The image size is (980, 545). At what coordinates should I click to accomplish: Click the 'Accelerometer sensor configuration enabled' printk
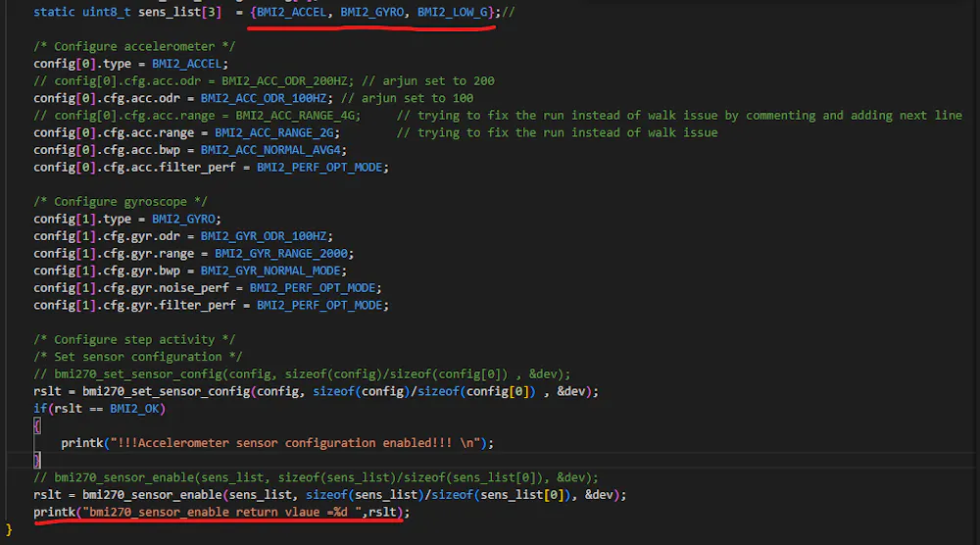[277, 443]
